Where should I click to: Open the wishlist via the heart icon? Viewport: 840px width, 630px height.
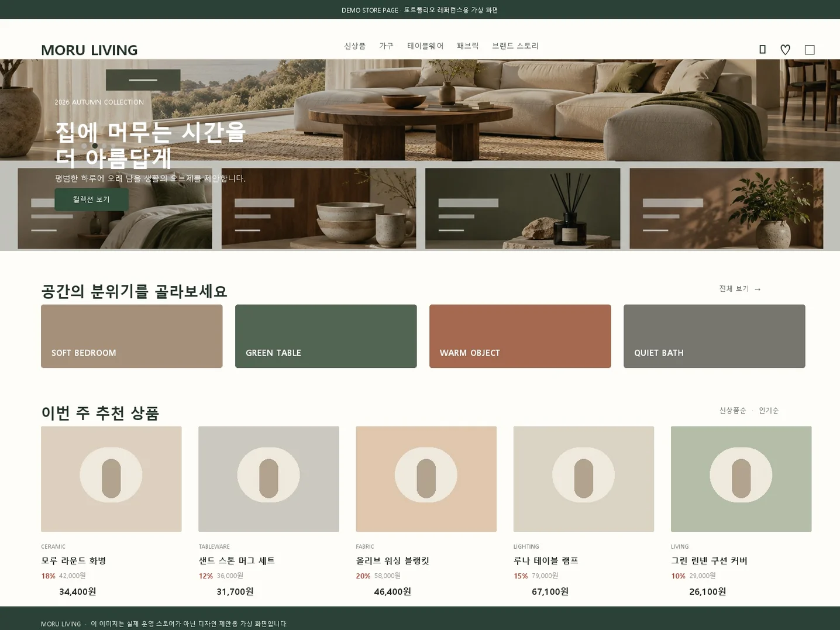coord(786,50)
